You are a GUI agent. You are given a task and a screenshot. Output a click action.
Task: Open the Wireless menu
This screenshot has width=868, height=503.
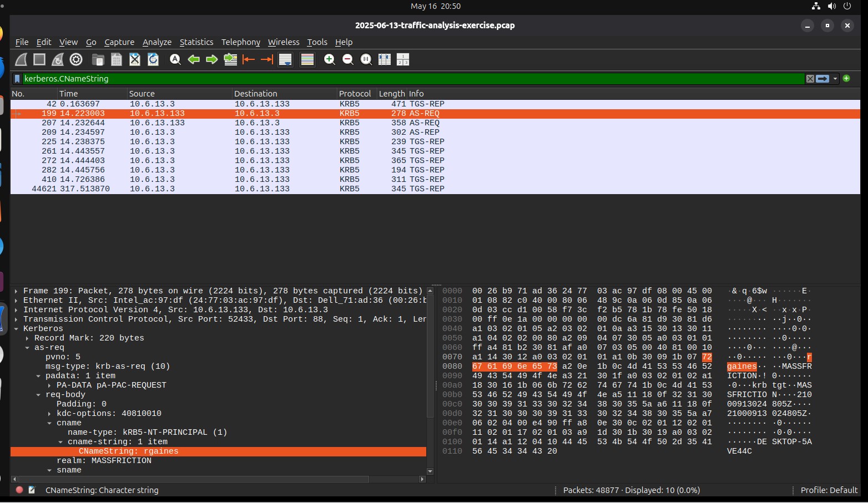[284, 42]
